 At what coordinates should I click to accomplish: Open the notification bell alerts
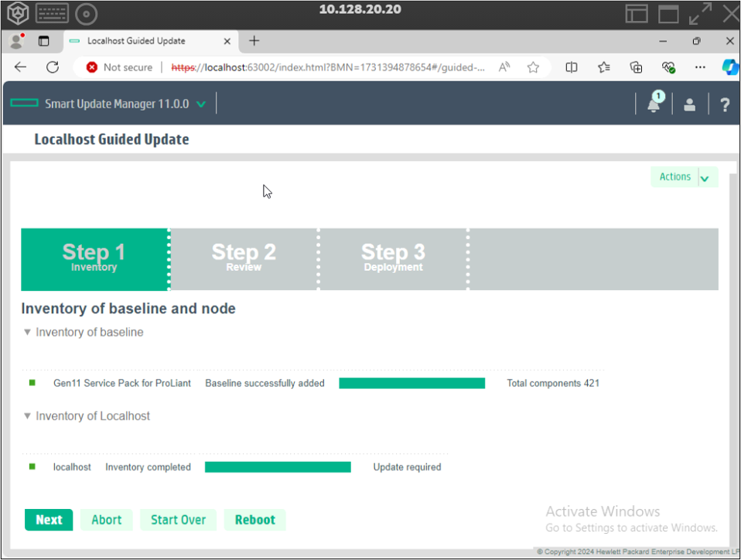coord(653,104)
